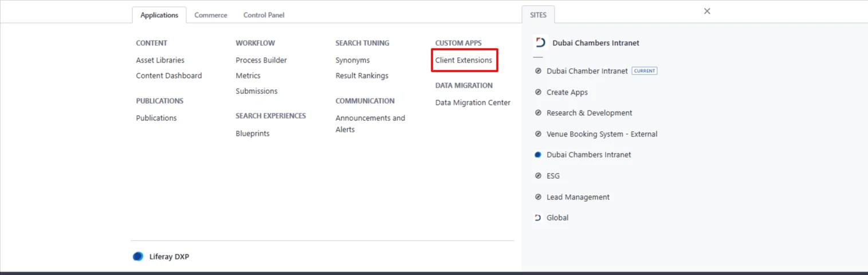This screenshot has height=275, width=868.
Task: Click the WORKFLOW section heading
Action: tap(255, 43)
